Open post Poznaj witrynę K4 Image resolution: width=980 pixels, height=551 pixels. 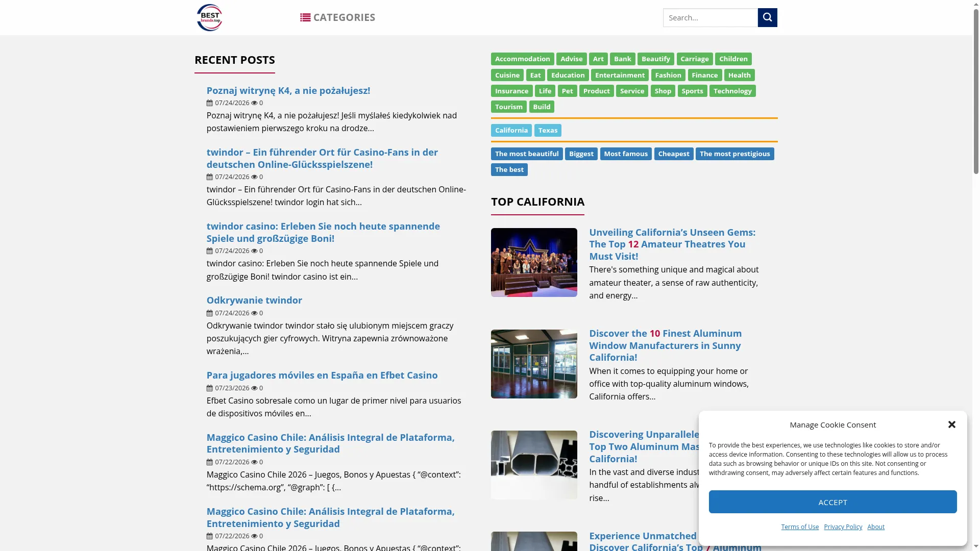click(288, 90)
